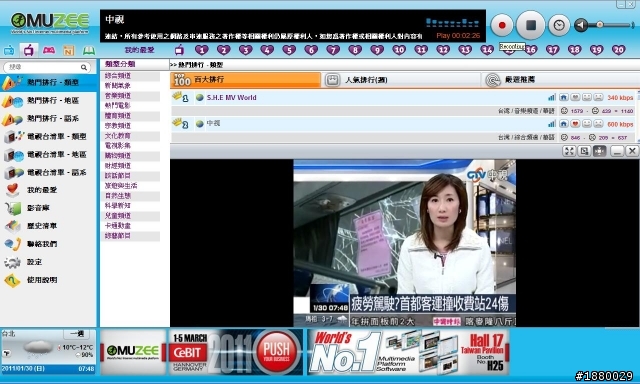Image resolution: width=640 pixels, height=384 pixels.
Task: Select the purple TV mode icon
Action: [x=28, y=51]
